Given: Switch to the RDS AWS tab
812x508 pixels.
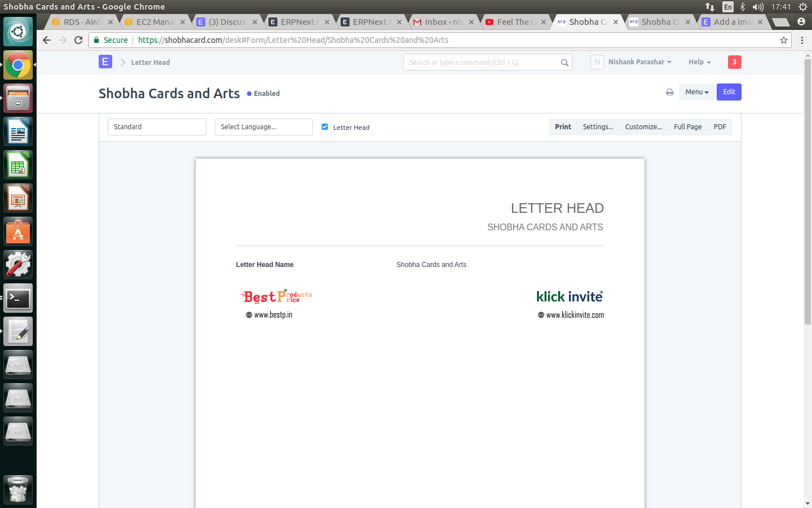Looking at the screenshot, I should (x=82, y=22).
